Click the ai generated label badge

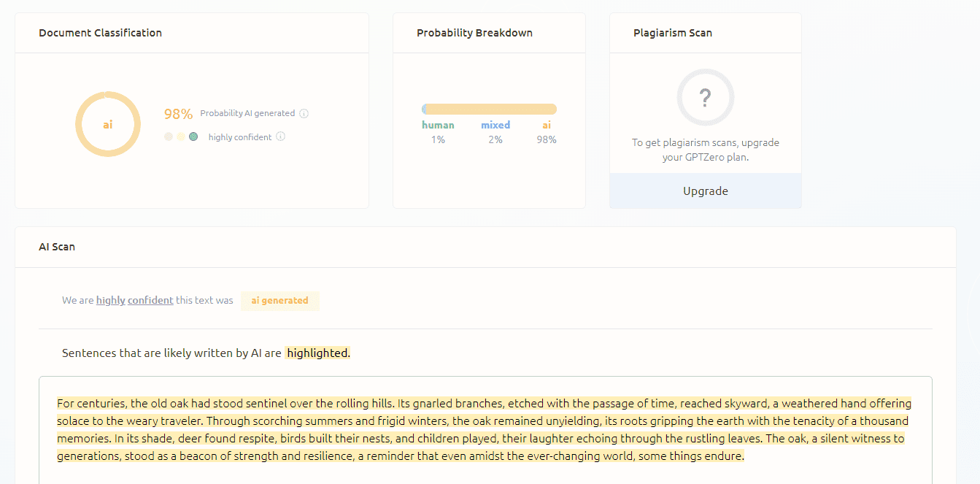279,300
